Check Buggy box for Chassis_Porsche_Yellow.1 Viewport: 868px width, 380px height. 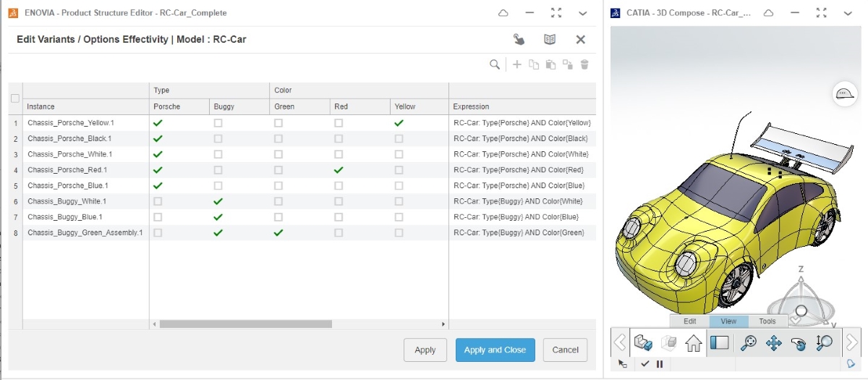pos(218,123)
